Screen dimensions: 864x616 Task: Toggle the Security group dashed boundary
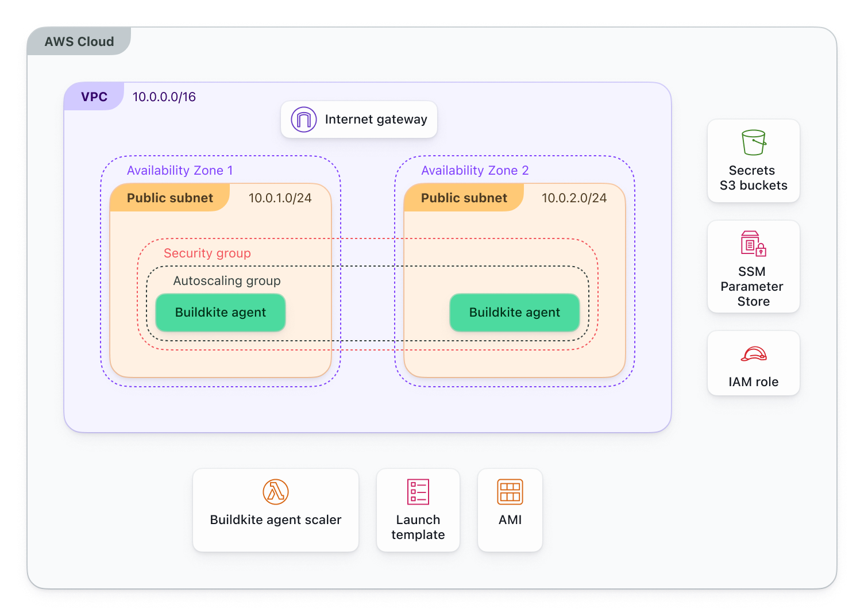tap(207, 253)
